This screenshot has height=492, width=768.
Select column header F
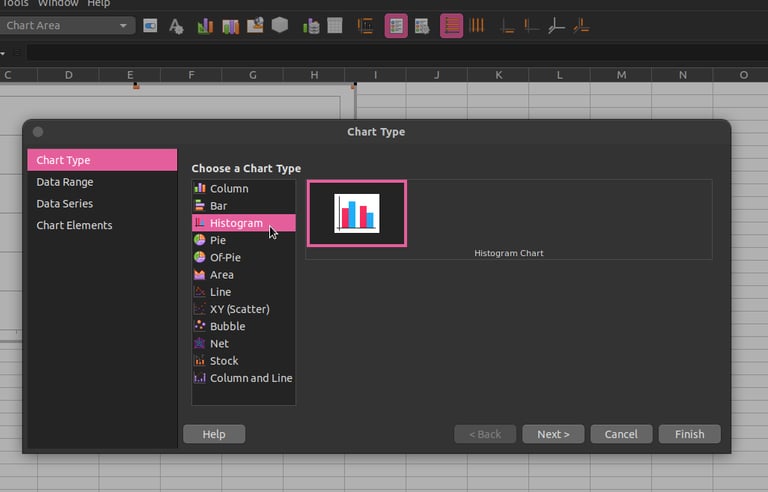[191, 74]
